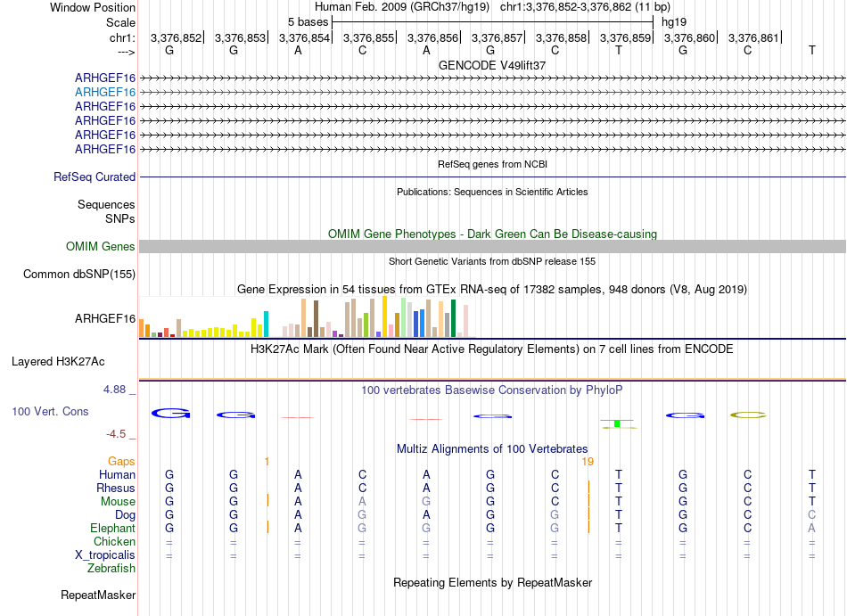Open the GENCODE V49lift37 track title

point(492,65)
